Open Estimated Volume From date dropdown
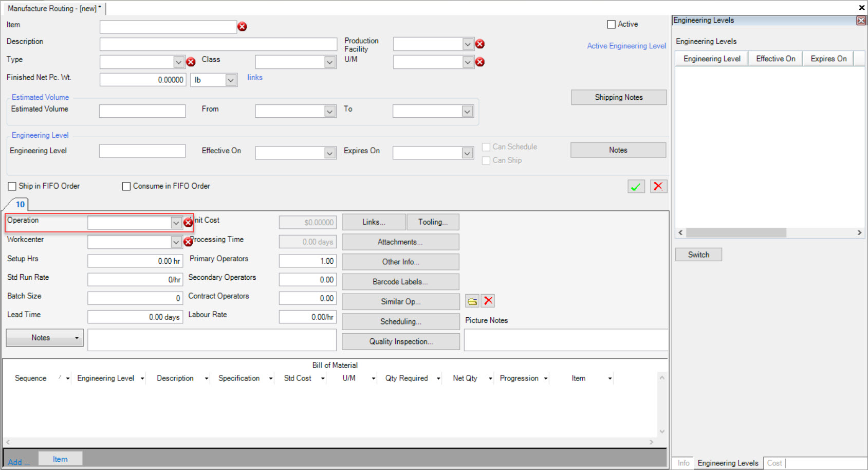The image size is (868, 470). pyautogui.click(x=330, y=112)
